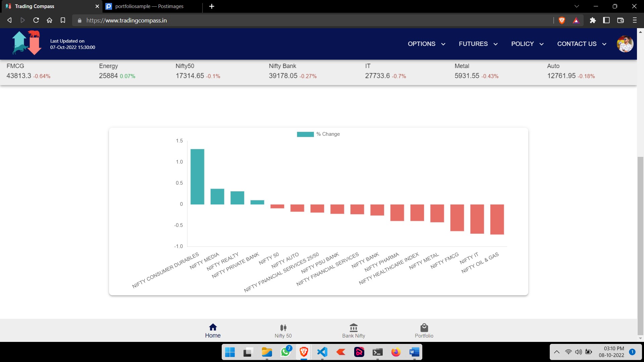Select the Nifty Bank ticker value 39178.05

click(x=283, y=76)
